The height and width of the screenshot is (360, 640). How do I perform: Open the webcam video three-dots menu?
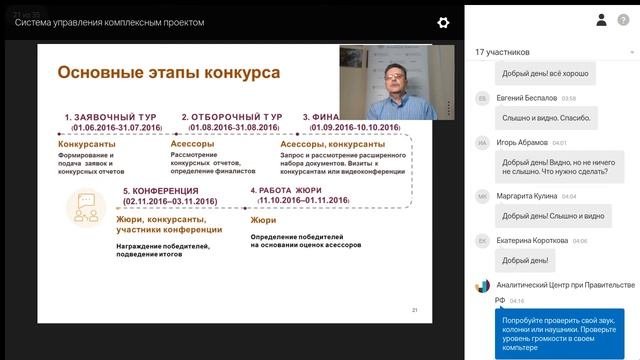(x=449, y=107)
